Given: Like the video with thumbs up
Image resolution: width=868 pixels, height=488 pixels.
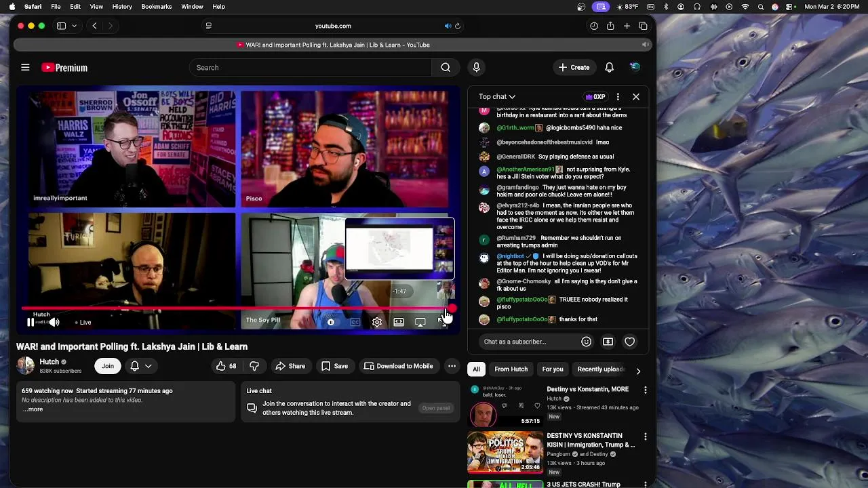Looking at the screenshot, I should [226, 366].
